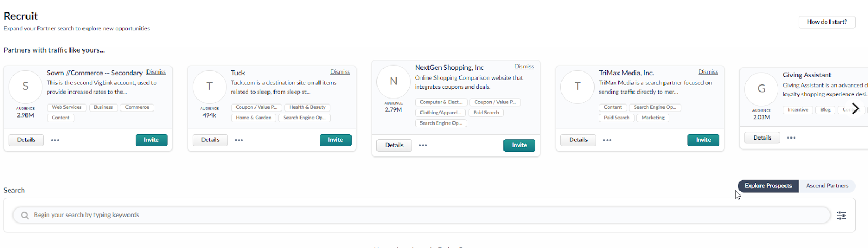868x248 pixels.
Task: View Details for Giving Assistant
Action: [762, 138]
